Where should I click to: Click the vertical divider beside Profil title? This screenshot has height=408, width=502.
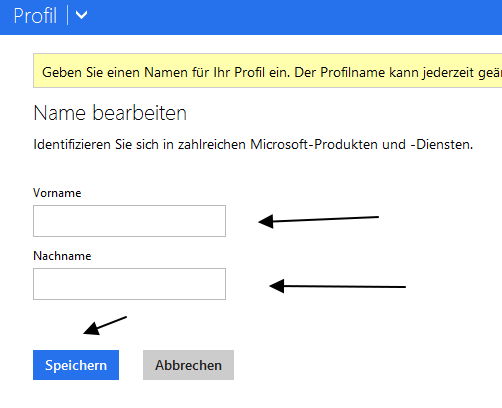coord(67,15)
